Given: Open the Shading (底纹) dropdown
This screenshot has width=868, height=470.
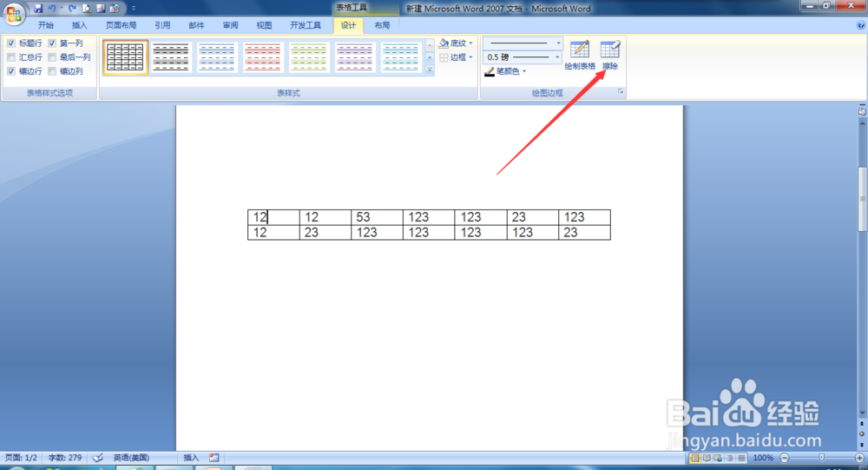Looking at the screenshot, I should pyautogui.click(x=457, y=43).
